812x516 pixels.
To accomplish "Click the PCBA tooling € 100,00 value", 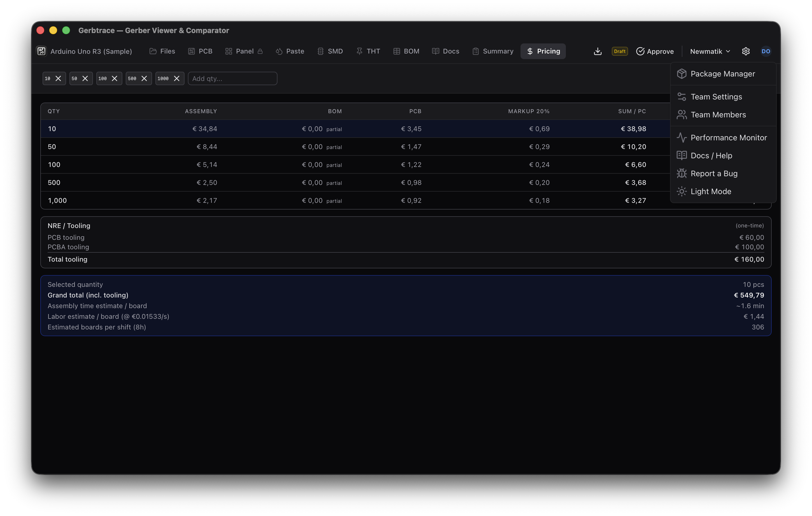I will click(x=749, y=247).
